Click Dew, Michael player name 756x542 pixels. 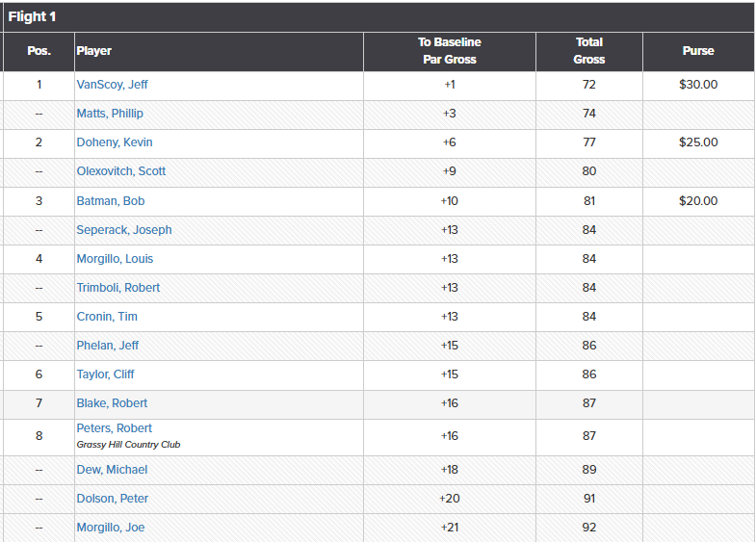[x=112, y=470]
